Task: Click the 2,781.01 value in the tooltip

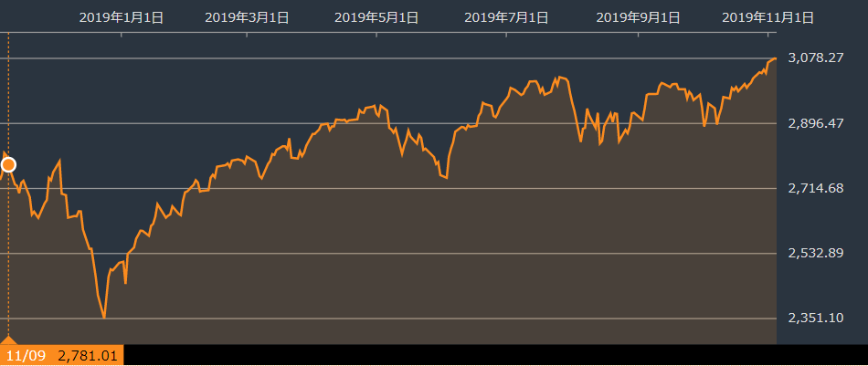Action: pos(88,355)
